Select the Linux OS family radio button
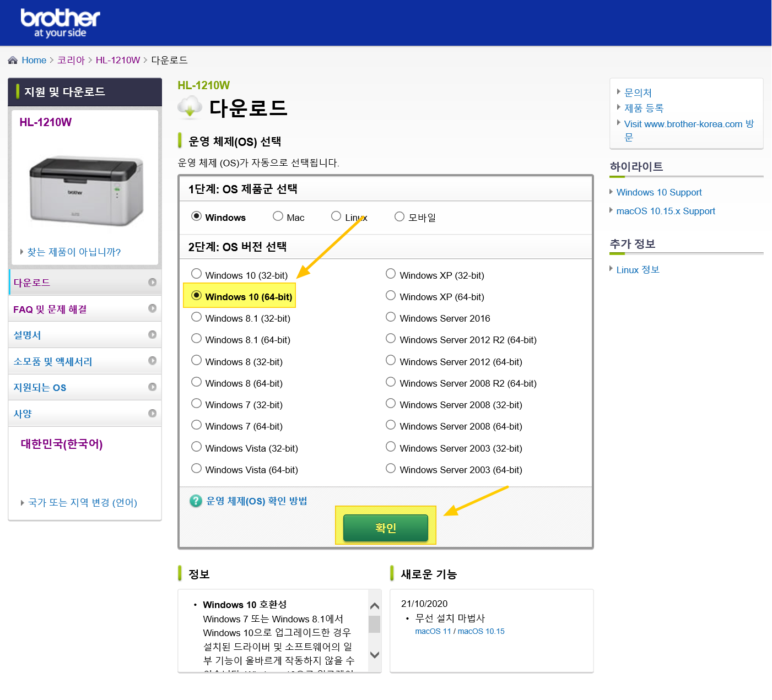The height and width of the screenshot is (700, 772). [x=336, y=216]
